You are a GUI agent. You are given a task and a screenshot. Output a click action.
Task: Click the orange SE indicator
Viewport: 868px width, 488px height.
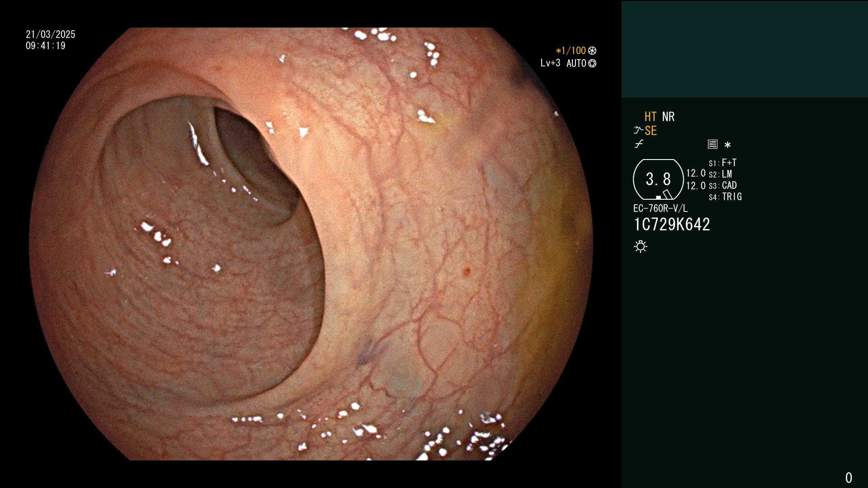tap(651, 131)
